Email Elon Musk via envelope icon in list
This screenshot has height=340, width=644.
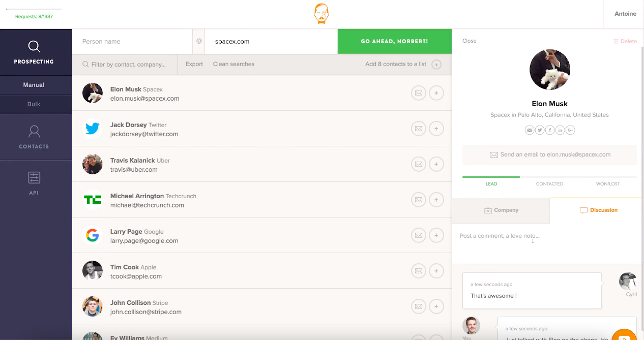pyautogui.click(x=419, y=94)
